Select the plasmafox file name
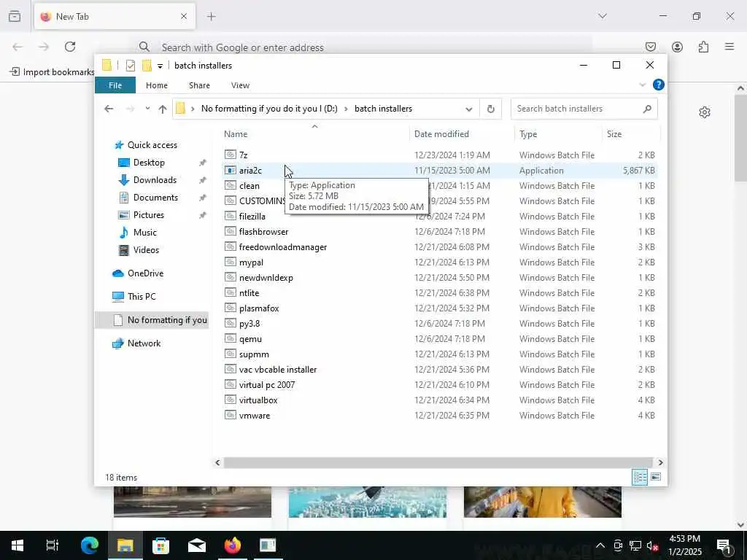 (259, 308)
